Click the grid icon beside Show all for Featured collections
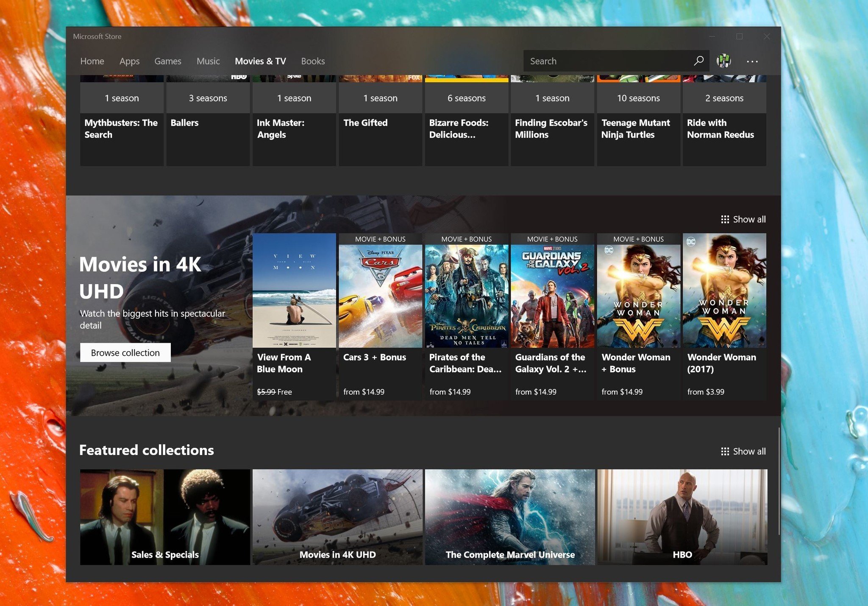The height and width of the screenshot is (606, 868). coord(725,451)
